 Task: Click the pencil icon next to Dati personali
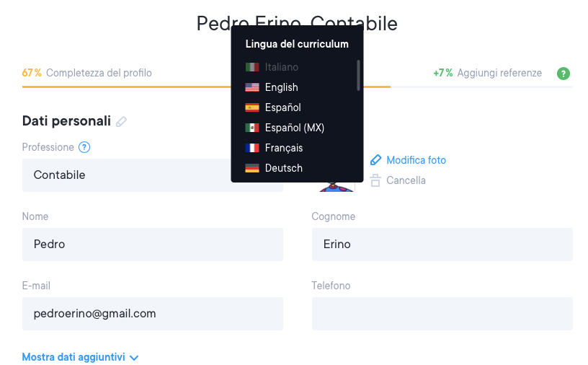pos(121,121)
